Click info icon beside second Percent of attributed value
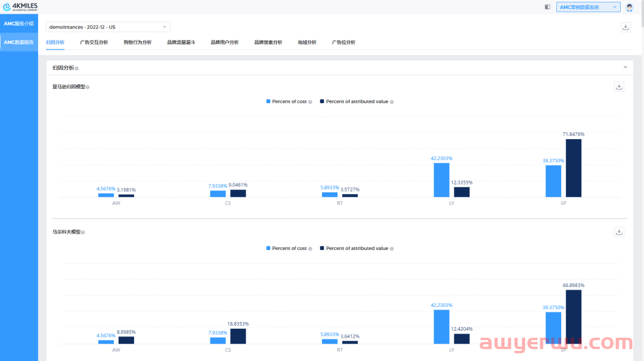644x361 pixels. tap(392, 249)
